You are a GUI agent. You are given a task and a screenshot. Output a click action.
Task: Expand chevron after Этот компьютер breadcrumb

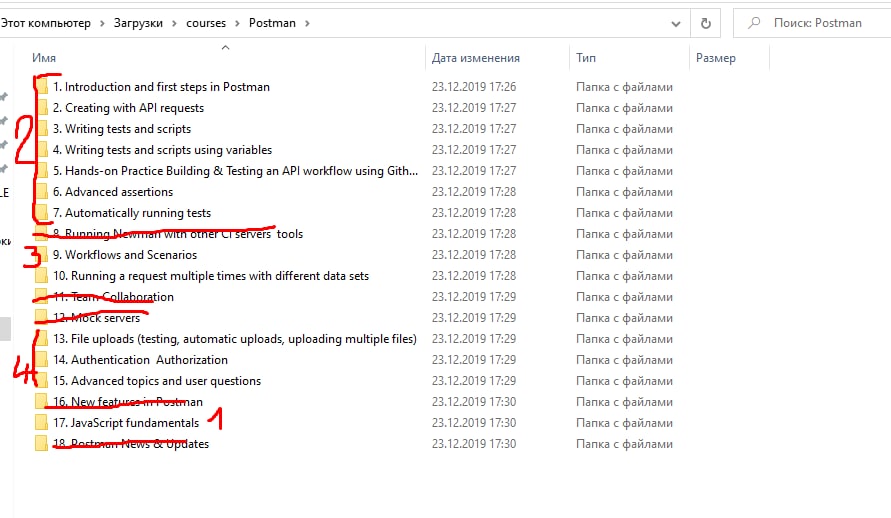point(102,23)
